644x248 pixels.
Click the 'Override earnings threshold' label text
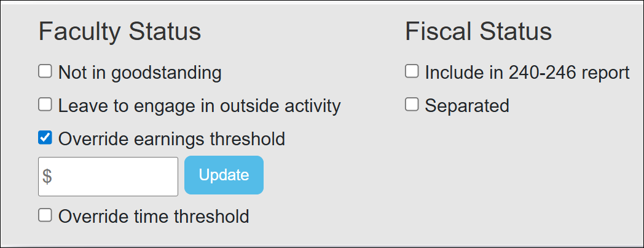coord(171,139)
